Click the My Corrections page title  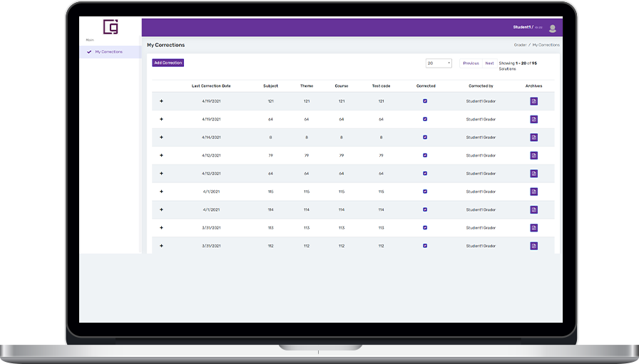(166, 45)
